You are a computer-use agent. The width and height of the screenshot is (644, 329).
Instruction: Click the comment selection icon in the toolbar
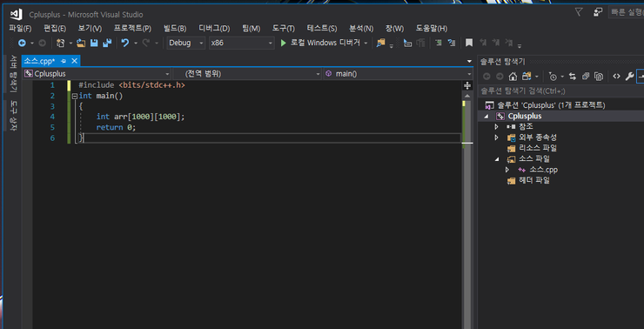click(439, 43)
